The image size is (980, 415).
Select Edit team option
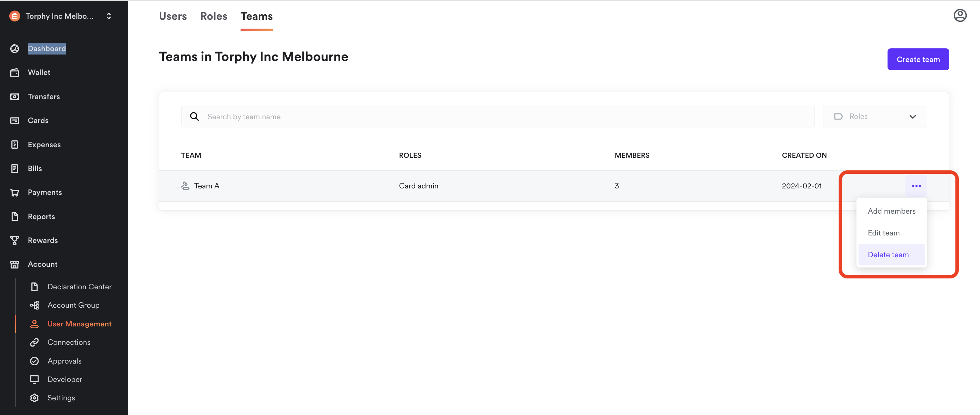click(883, 233)
